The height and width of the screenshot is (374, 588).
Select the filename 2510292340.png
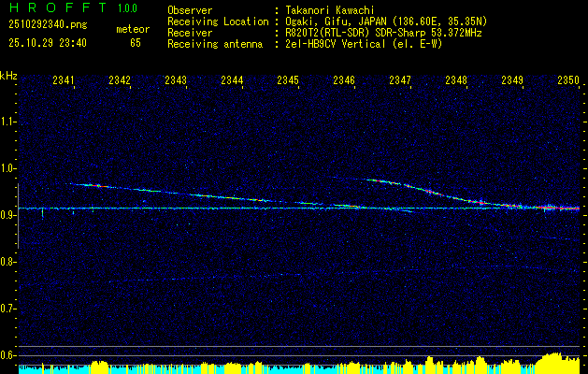48,25
